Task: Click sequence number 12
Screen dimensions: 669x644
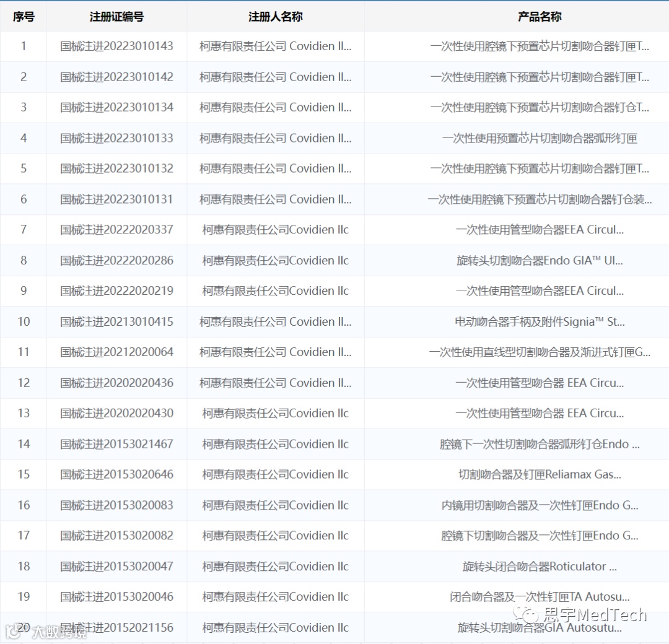Action: point(24,383)
